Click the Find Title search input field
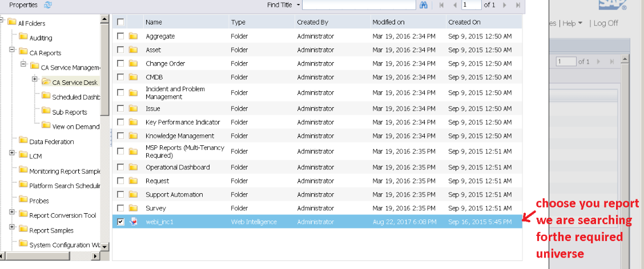Screen dimensions: 644x269 point(359,5)
